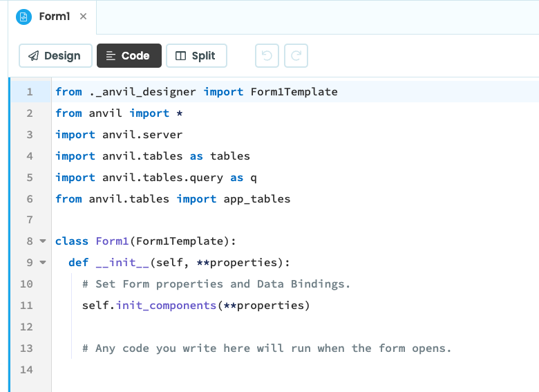Click 'anvil.tables.query' on line 5
The width and height of the screenshot is (539, 392).
tap(162, 178)
